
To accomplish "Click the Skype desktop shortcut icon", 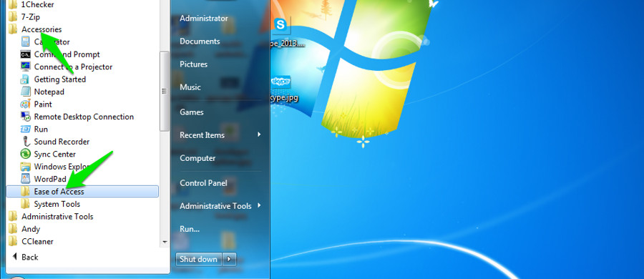I will pyautogui.click(x=280, y=25).
